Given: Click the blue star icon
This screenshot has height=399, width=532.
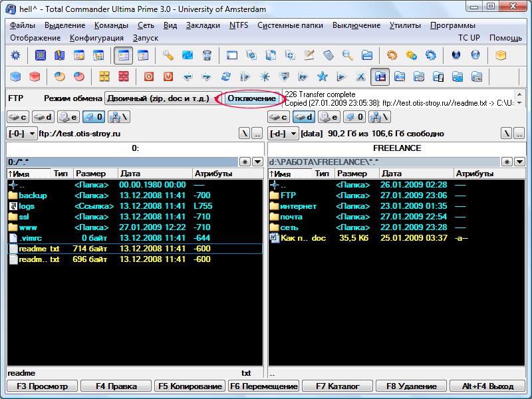Looking at the screenshot, I should [322, 76].
